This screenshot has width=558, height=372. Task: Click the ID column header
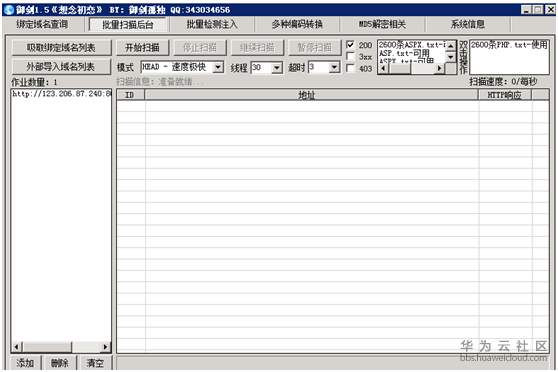point(130,95)
